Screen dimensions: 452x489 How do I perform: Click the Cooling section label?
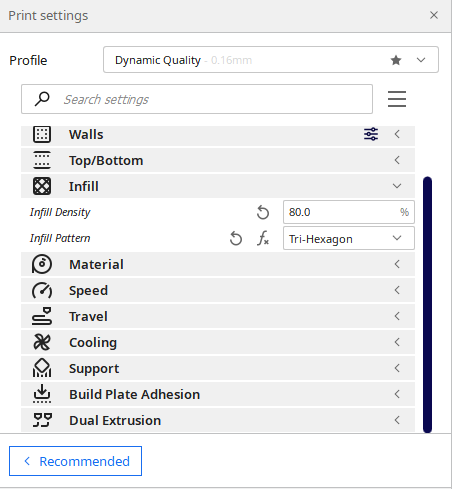(x=93, y=343)
